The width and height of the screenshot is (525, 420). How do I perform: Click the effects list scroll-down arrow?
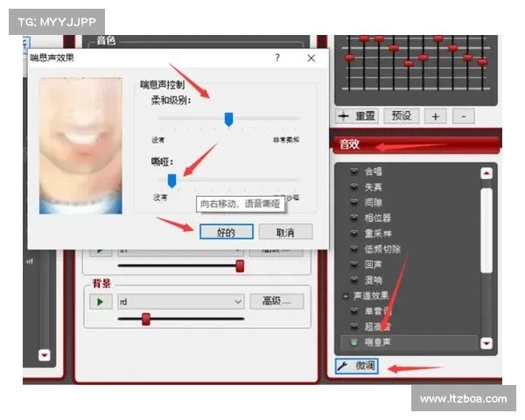486,343
